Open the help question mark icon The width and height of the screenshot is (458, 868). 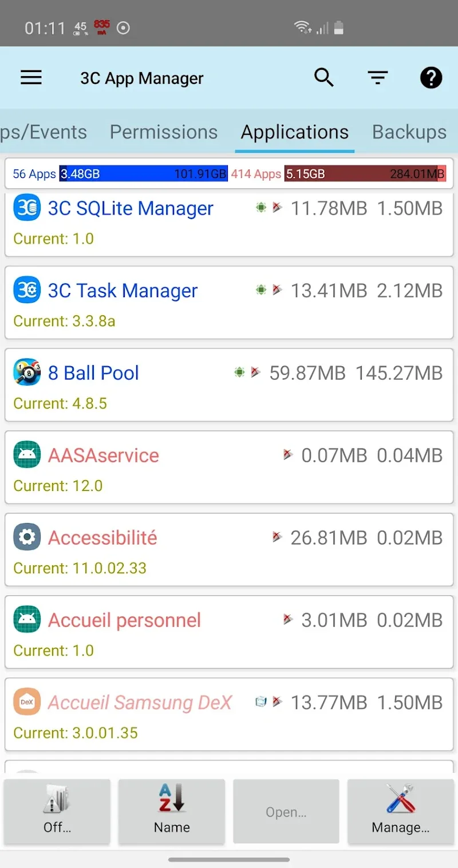[x=431, y=78]
